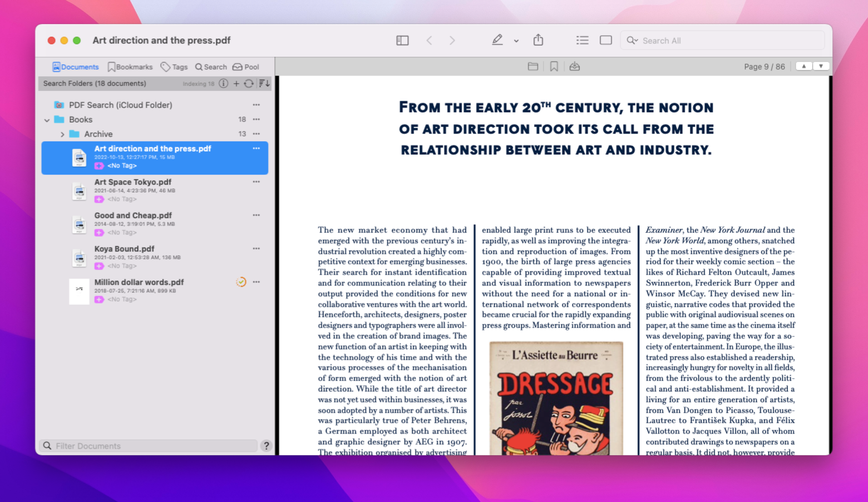Add tag to Koya Bound.pdf
The image size is (868, 502).
[99, 266]
